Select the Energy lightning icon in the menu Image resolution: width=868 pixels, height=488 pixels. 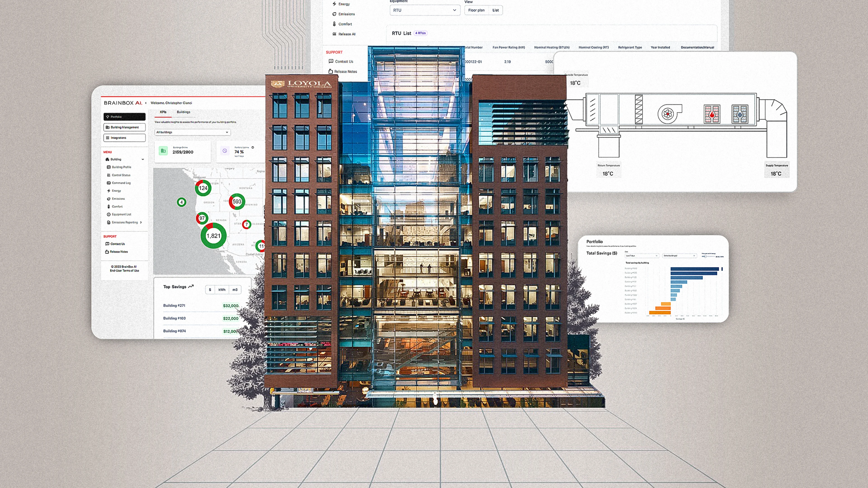click(x=108, y=191)
